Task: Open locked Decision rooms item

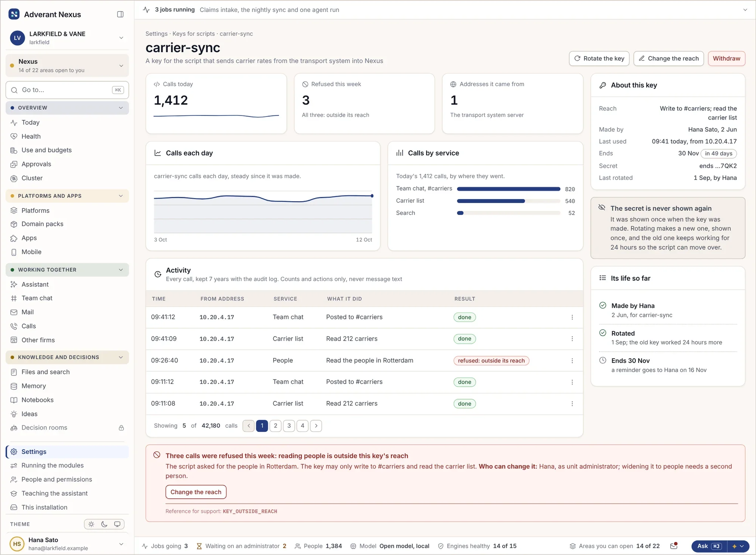Action: (x=67, y=428)
